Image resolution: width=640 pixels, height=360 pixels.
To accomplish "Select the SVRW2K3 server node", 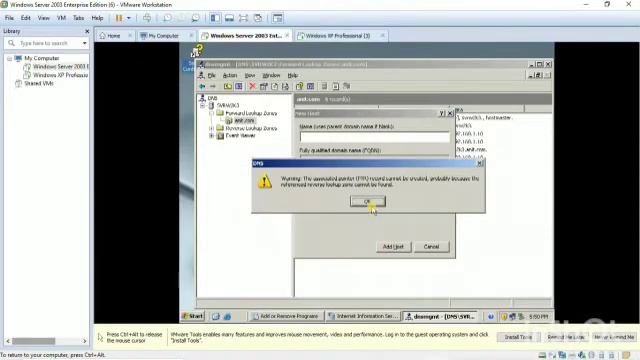I will pos(228,105).
